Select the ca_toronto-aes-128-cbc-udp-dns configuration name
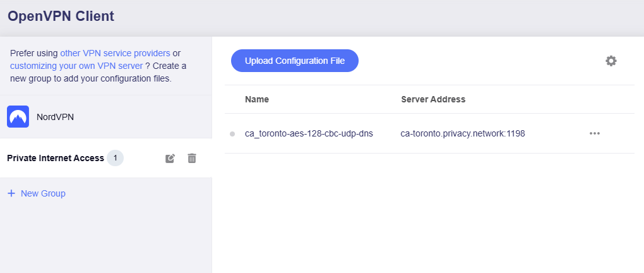Screen dimensions: 644x273 click(309, 133)
